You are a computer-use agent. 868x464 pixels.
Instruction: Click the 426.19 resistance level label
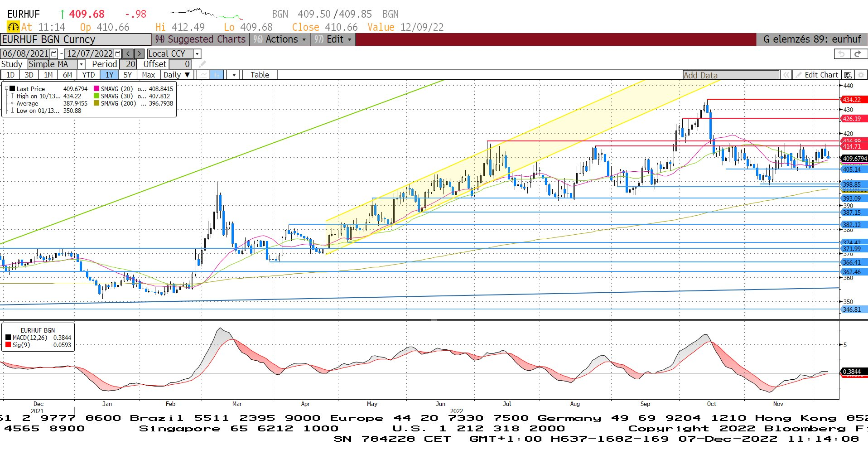tap(854, 119)
